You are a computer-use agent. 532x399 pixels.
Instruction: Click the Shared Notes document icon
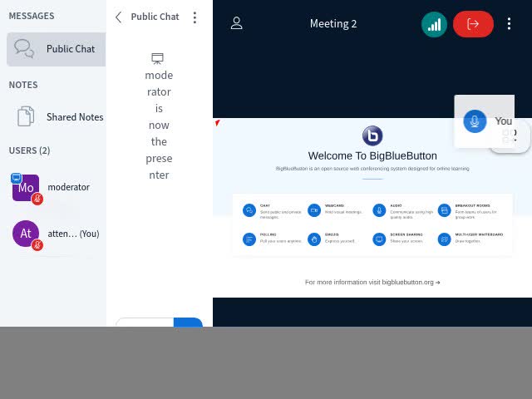coord(26,116)
